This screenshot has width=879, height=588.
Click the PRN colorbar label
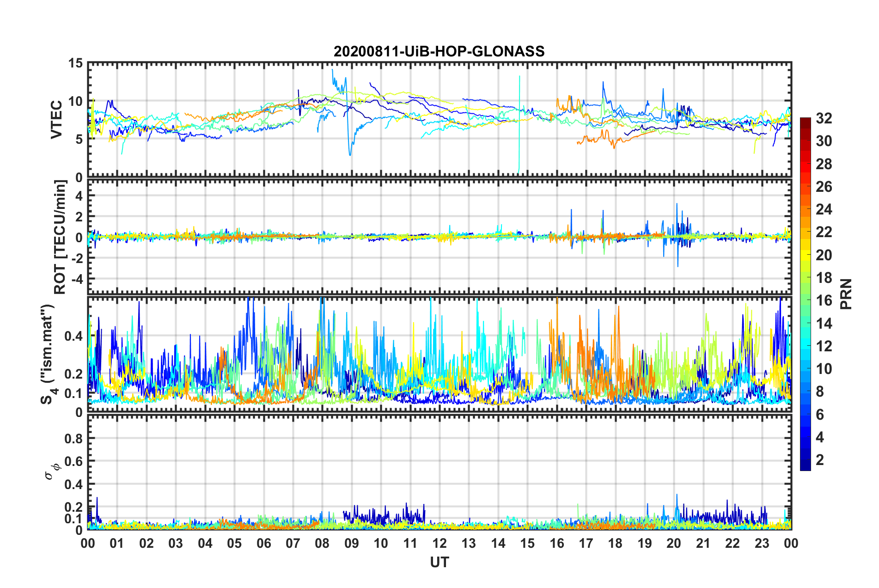pos(846,294)
